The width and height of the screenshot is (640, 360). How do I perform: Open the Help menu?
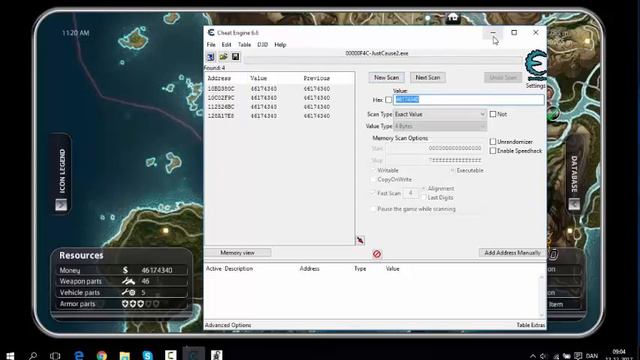click(280, 44)
